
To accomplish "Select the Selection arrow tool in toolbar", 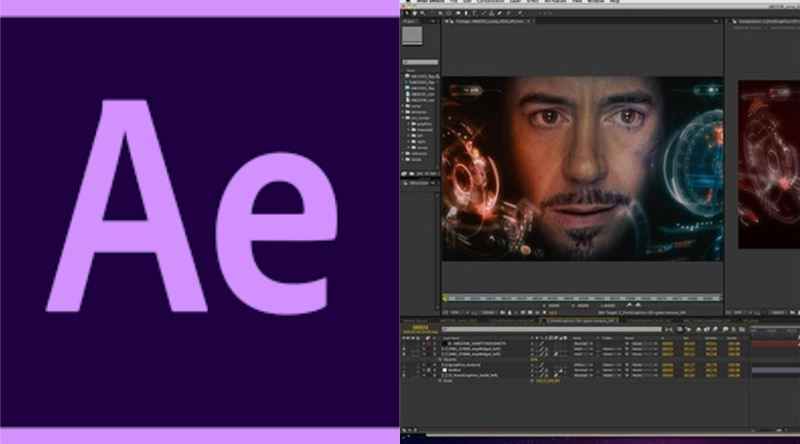I will (x=406, y=14).
